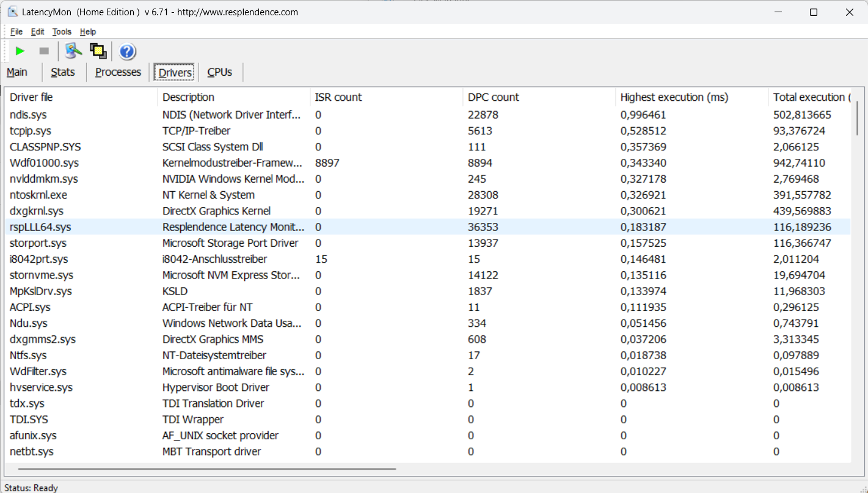Open the Edit menu

pos(38,32)
